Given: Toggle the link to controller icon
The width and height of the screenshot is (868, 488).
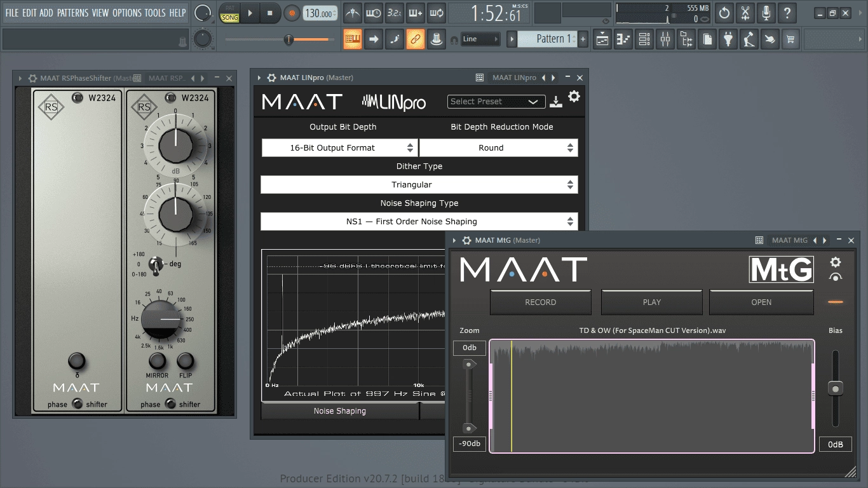Looking at the screenshot, I should click(416, 39).
